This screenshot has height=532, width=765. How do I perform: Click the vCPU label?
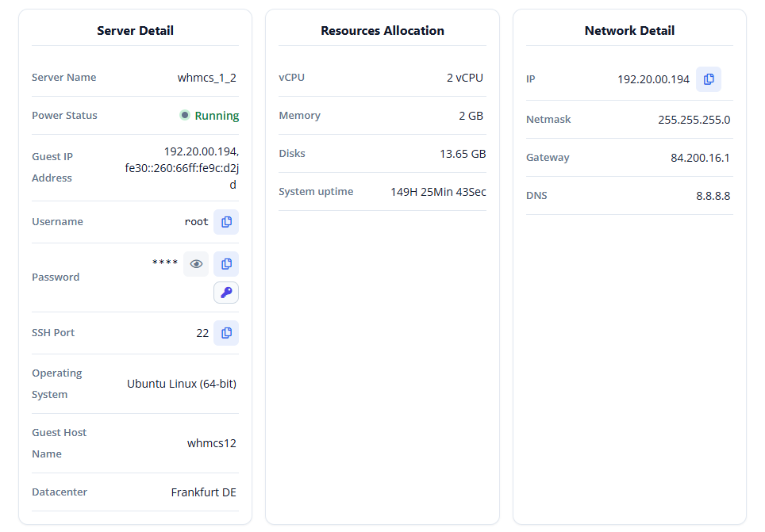292,78
